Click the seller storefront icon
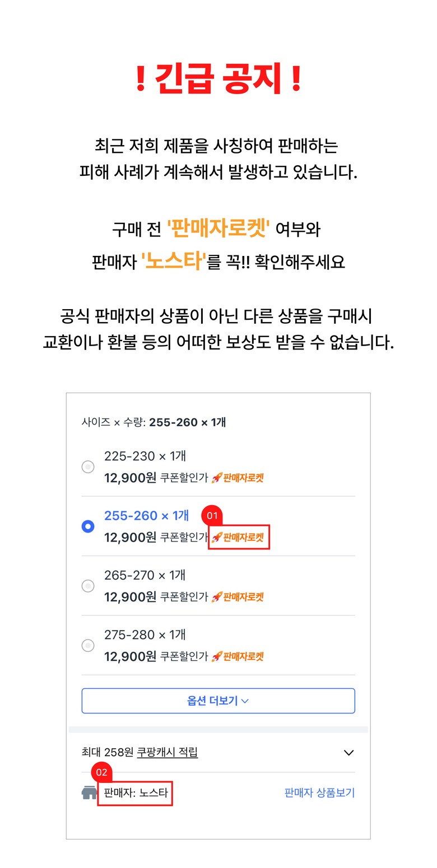 [89, 793]
